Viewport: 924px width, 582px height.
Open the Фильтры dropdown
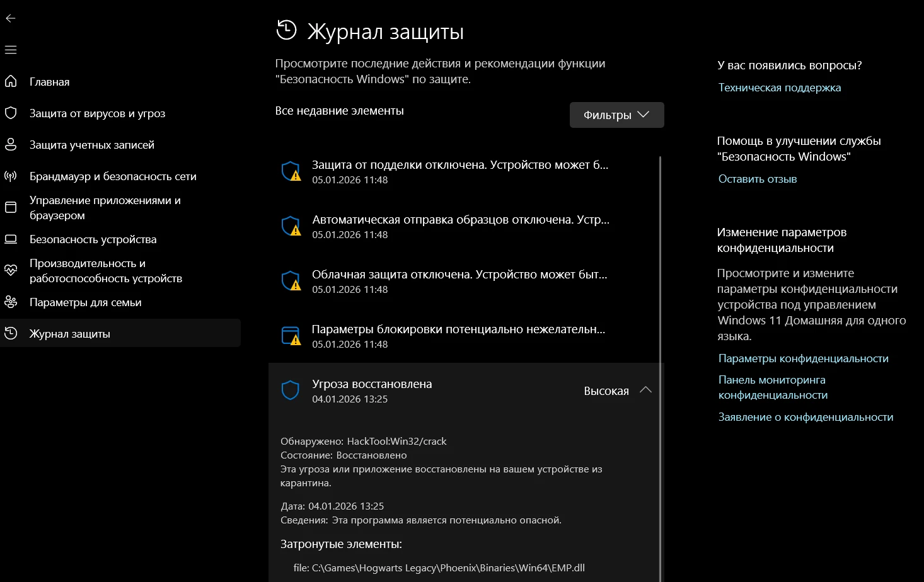[x=616, y=115]
